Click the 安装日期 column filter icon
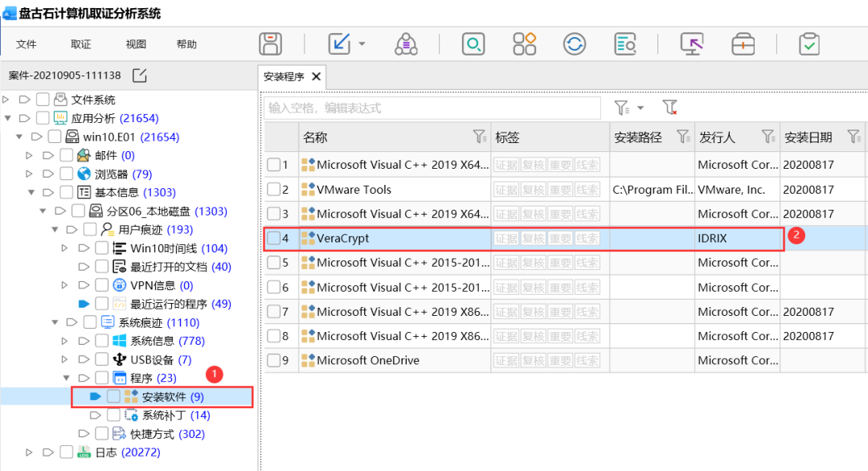 [x=854, y=137]
